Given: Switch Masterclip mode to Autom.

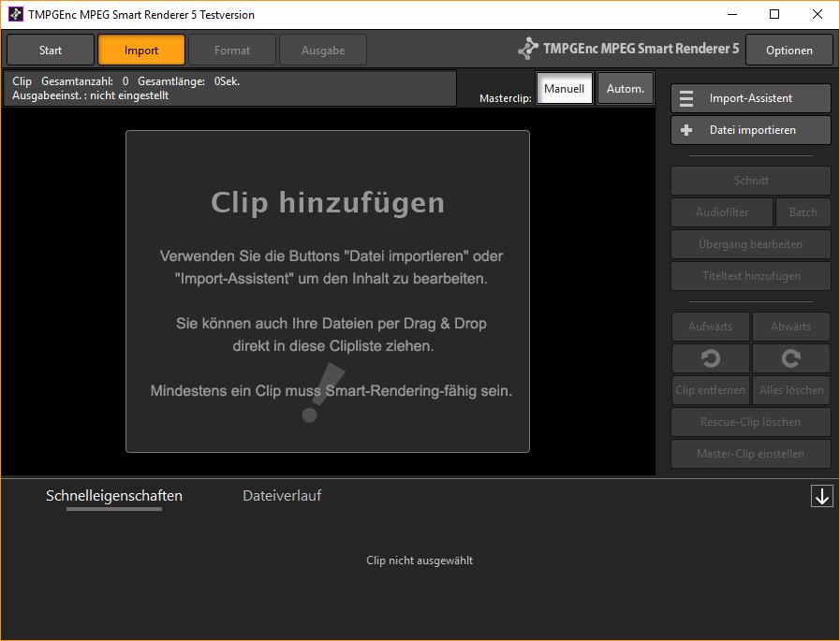Looking at the screenshot, I should click(626, 89).
